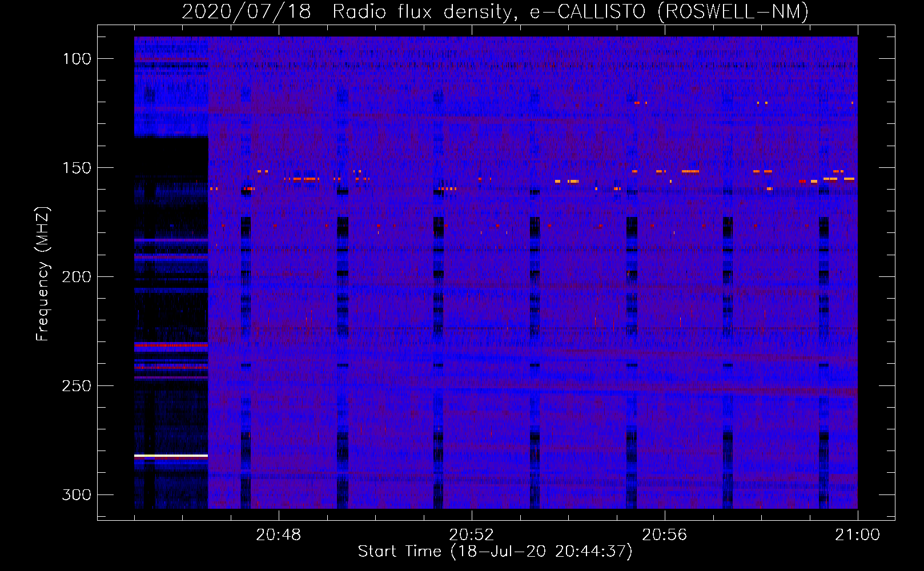
Task: Click the 21:00 time tick label
Action: click(858, 535)
